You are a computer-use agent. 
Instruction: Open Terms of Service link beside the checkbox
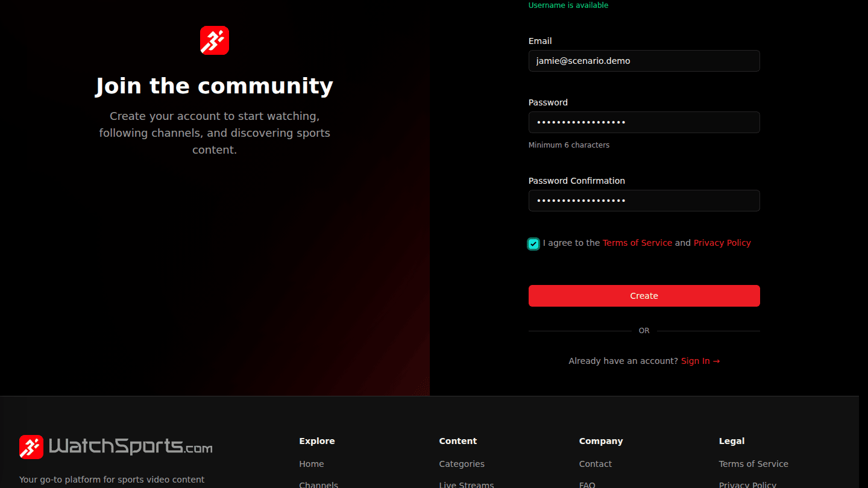tap(637, 243)
